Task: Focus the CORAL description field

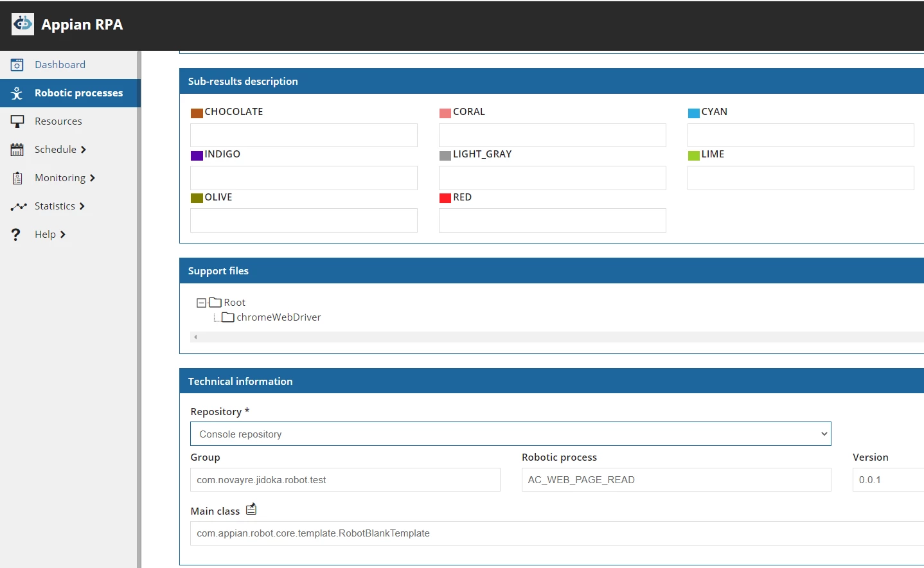Action: (553, 135)
